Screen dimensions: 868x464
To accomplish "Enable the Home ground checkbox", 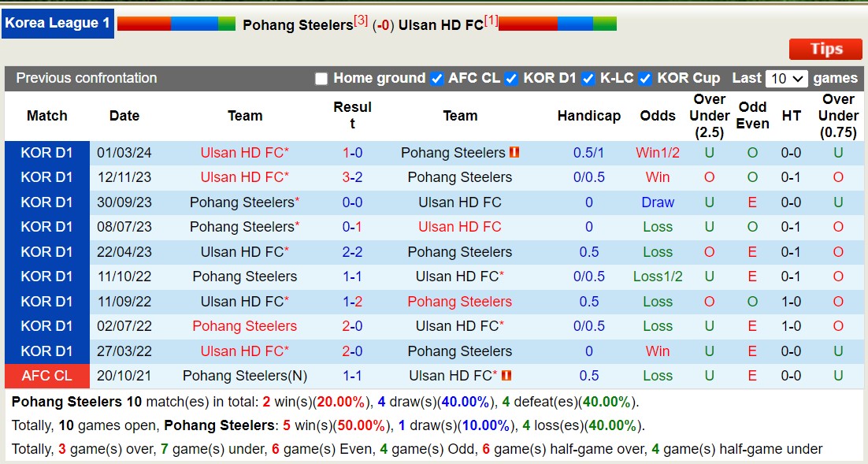I will 321,78.
